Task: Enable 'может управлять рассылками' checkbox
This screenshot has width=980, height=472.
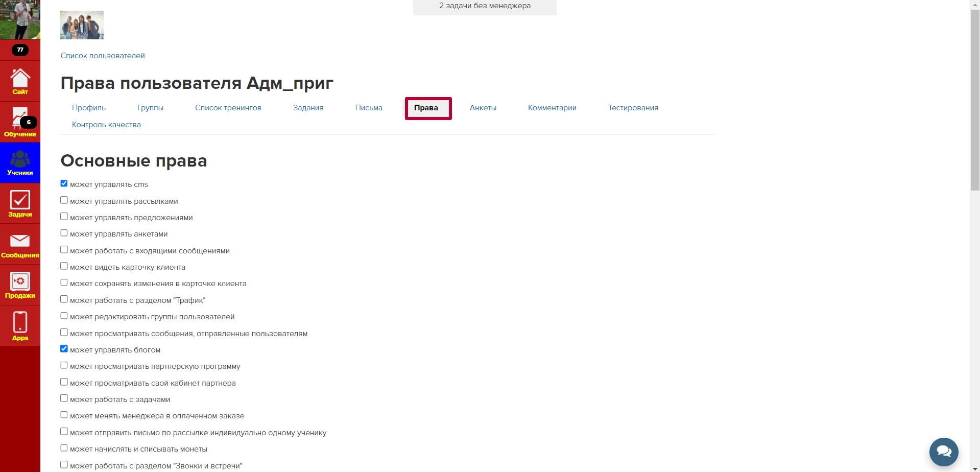Action: pos(64,200)
